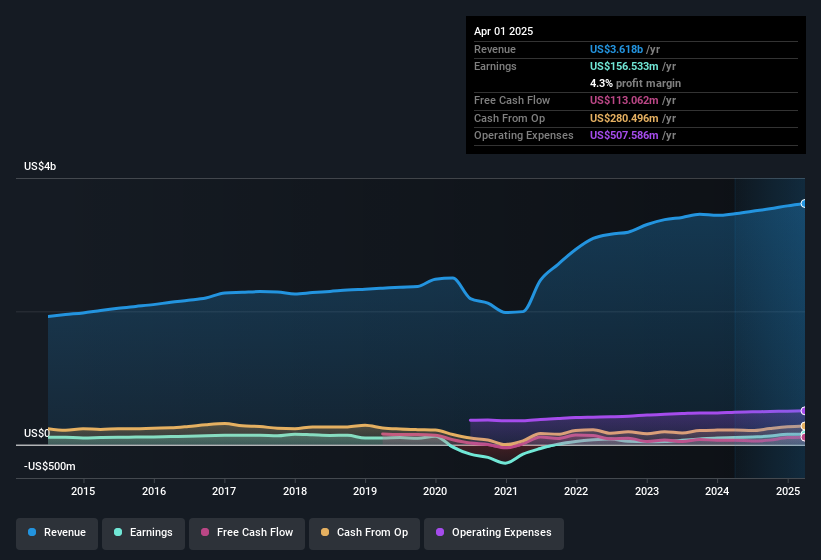The width and height of the screenshot is (821, 560).
Task: Toggle the Cash From Op legend series
Action: [364, 533]
